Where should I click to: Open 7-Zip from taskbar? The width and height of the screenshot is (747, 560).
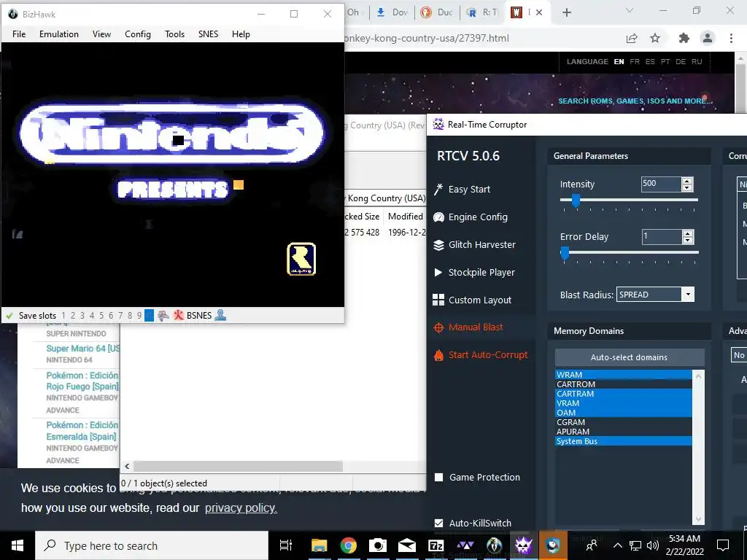tap(436, 545)
